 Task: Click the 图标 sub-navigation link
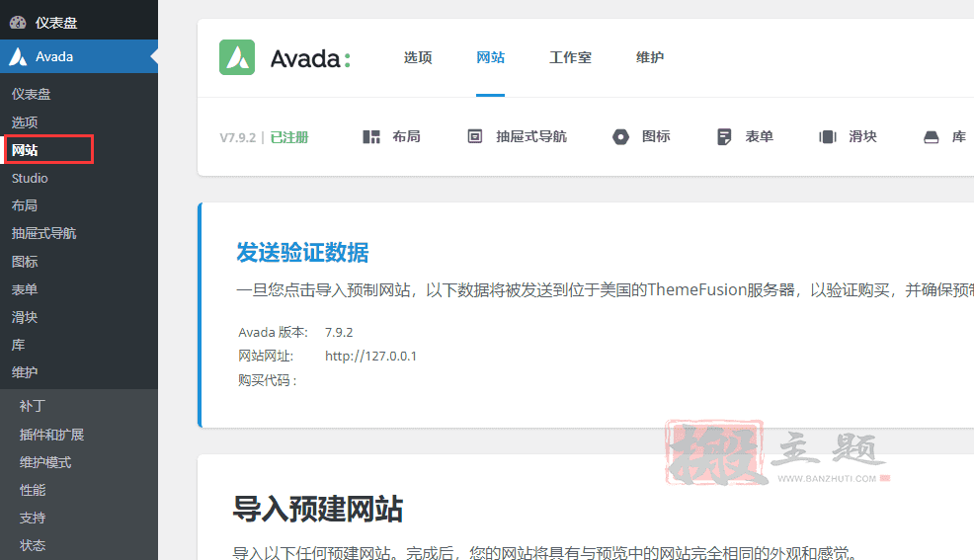pos(656,136)
